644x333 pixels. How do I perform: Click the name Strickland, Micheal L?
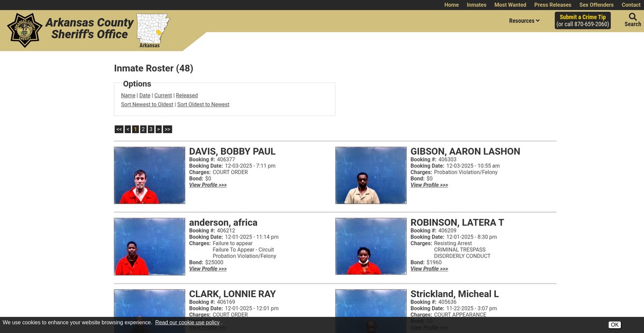click(455, 294)
